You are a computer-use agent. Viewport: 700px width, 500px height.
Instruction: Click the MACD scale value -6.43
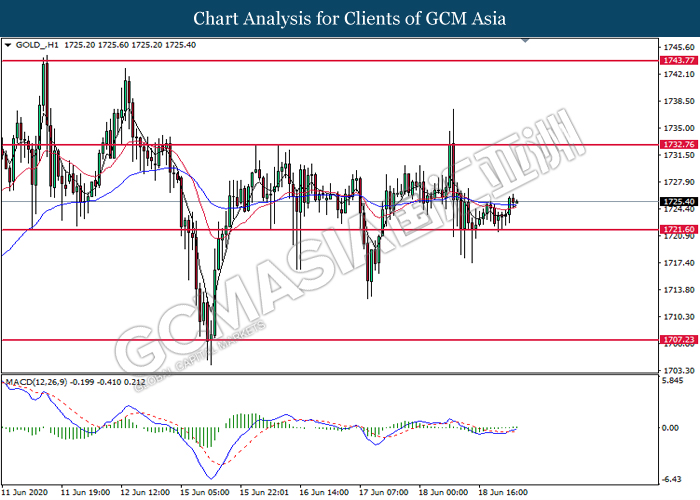coord(672,479)
